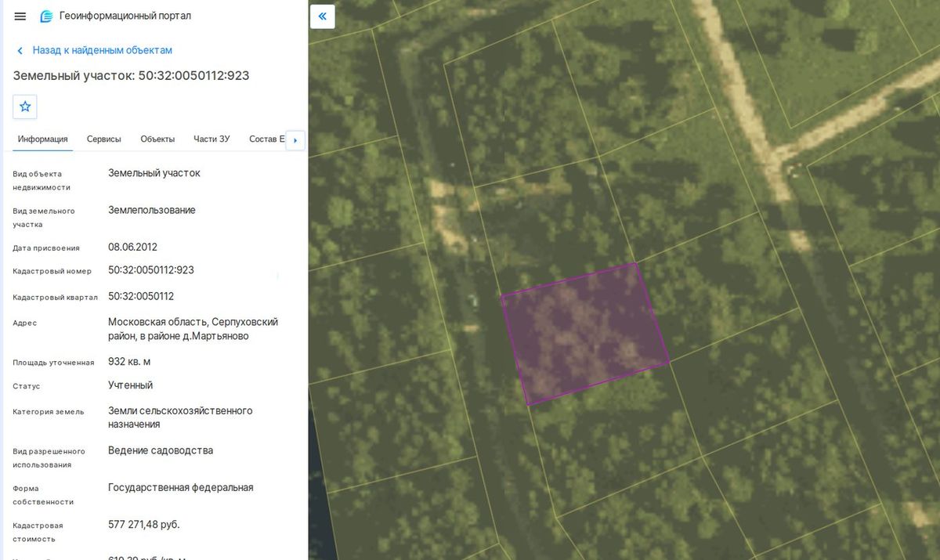Click the cadastral number value 50:32:0050112:923

[x=151, y=270]
